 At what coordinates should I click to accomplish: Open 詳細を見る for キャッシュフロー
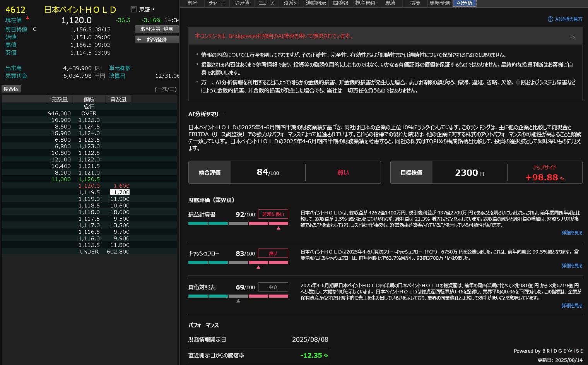pyautogui.click(x=572, y=266)
